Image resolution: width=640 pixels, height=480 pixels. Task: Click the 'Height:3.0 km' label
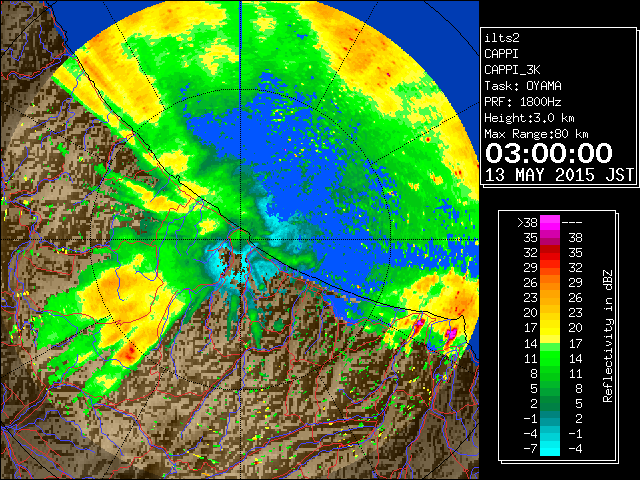click(x=529, y=118)
